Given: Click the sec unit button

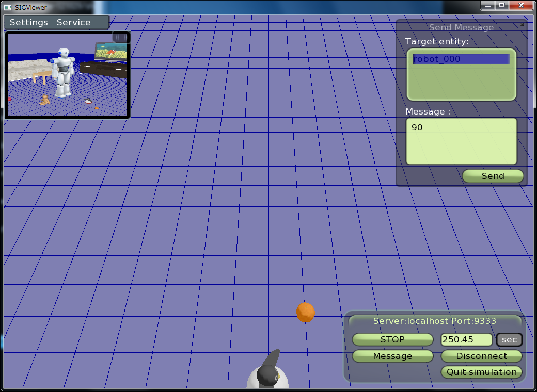Looking at the screenshot, I should (x=509, y=340).
